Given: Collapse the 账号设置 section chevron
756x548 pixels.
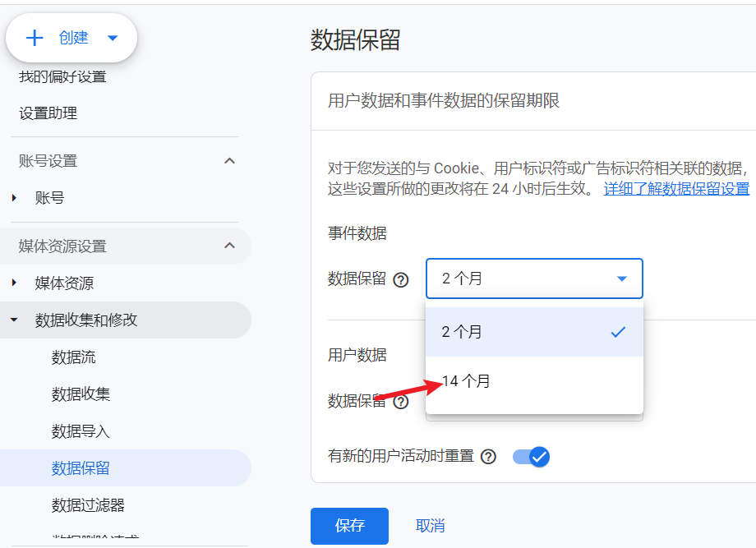Looking at the screenshot, I should (x=229, y=160).
